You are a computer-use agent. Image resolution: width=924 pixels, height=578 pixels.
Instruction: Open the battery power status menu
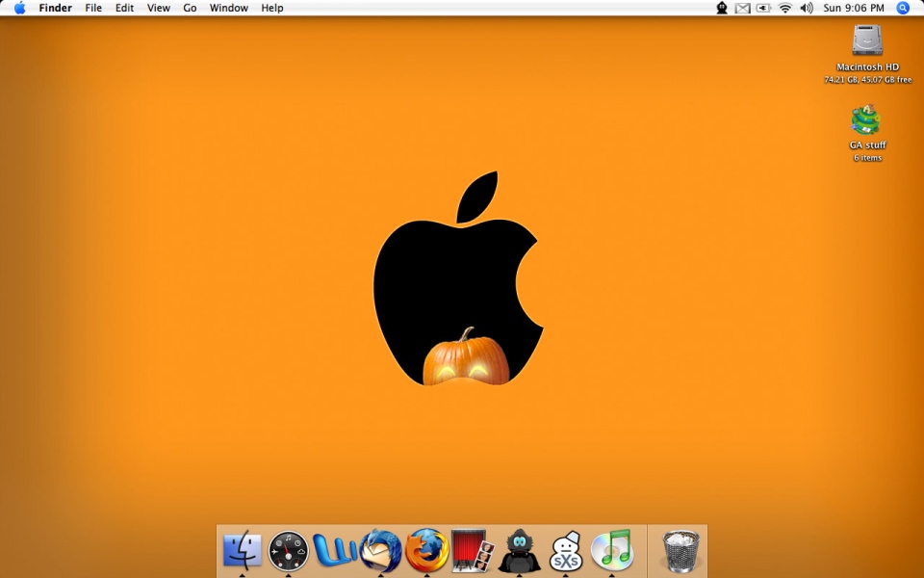coord(763,8)
